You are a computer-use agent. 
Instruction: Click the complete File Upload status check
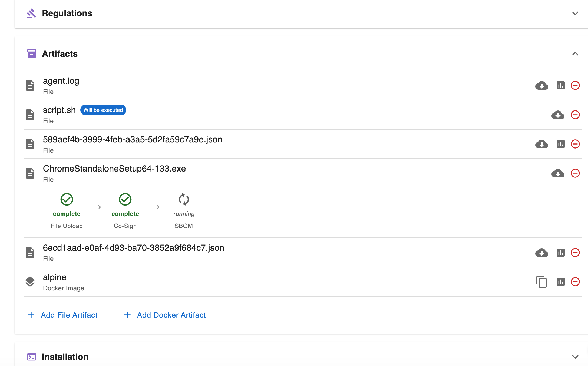(67, 200)
